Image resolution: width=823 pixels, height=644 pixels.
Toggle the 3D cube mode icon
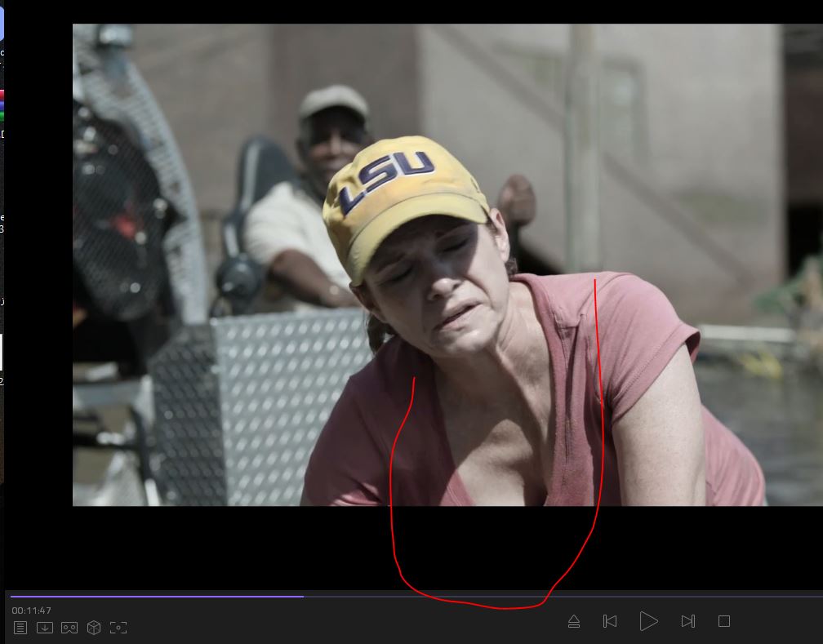[x=94, y=628]
